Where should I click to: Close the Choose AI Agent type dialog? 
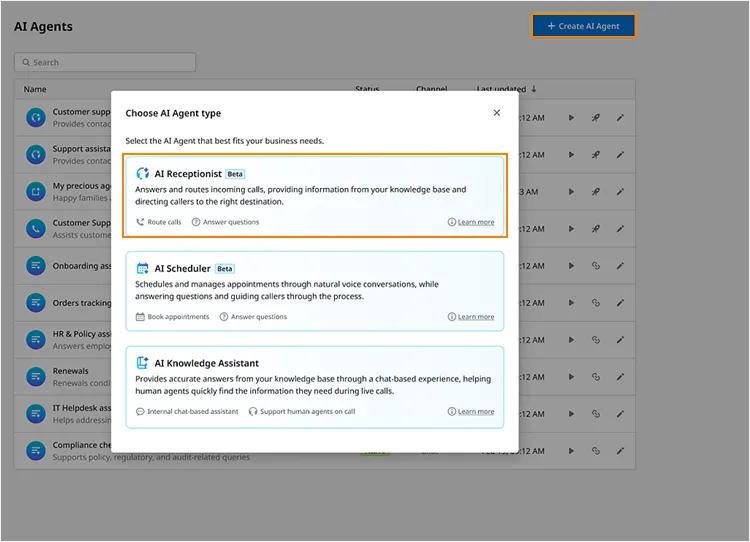tap(496, 113)
